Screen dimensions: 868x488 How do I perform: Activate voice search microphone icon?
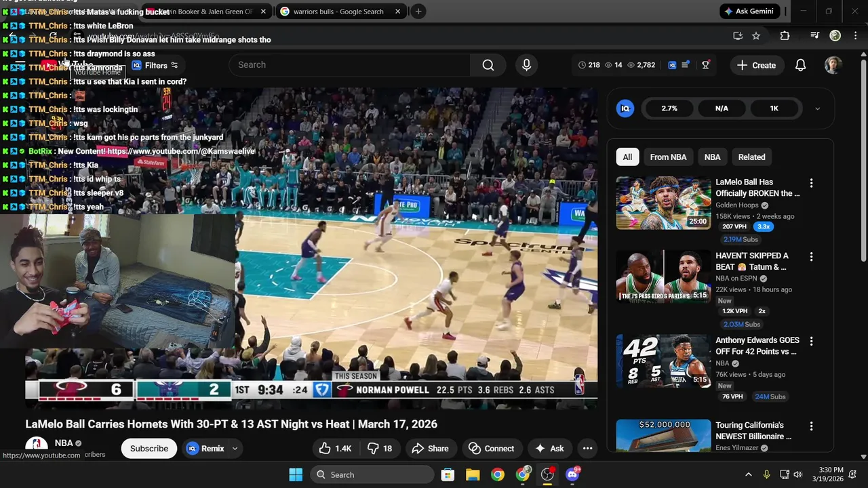pos(526,65)
